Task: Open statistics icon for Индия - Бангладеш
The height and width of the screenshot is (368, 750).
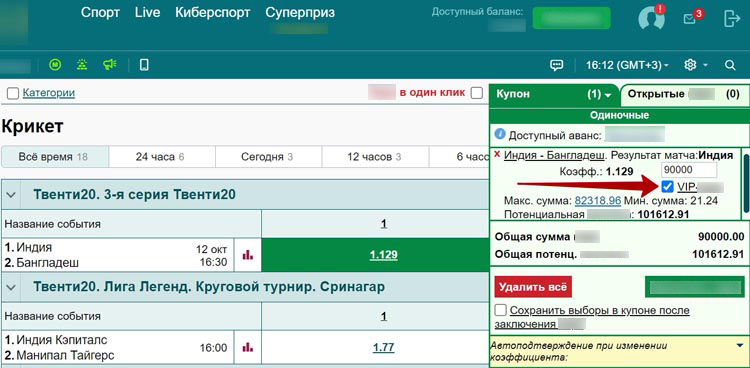Action: coord(248,255)
